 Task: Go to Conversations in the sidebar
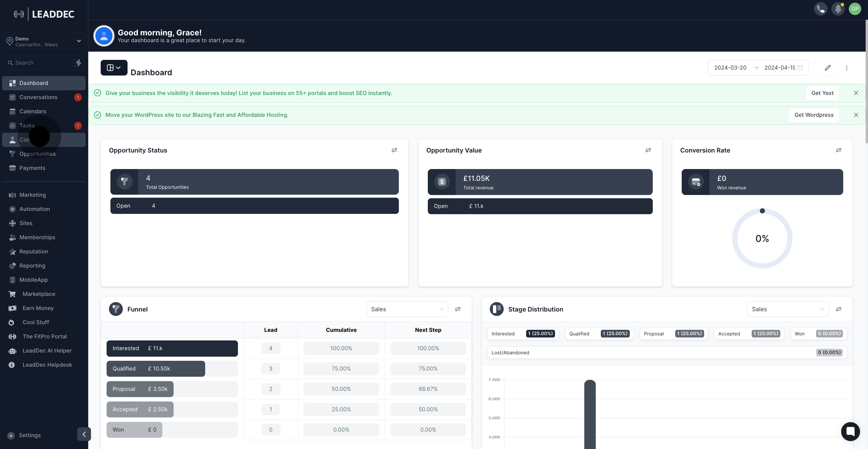(44, 97)
